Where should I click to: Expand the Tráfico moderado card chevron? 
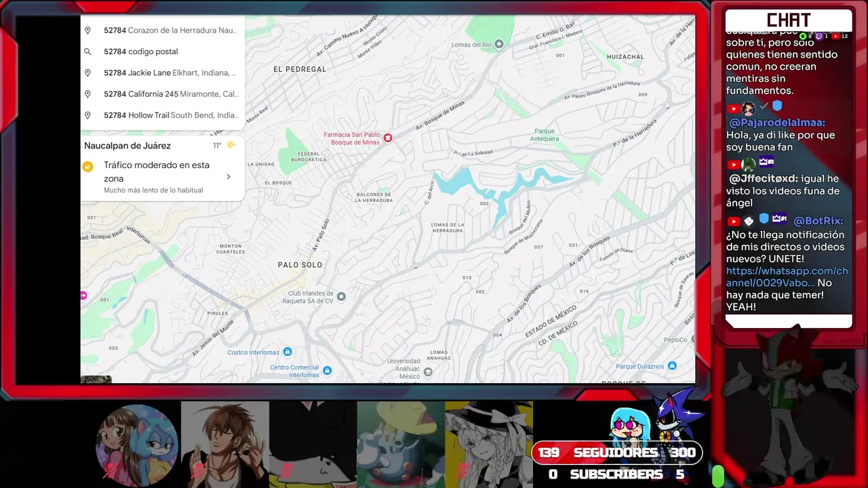(228, 177)
